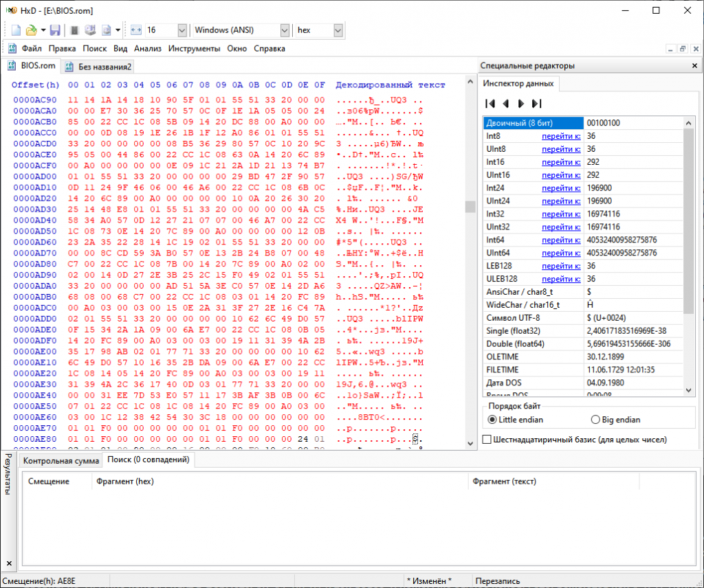
Task: Expand the disk image dropdown arrow
Action: (118, 30)
